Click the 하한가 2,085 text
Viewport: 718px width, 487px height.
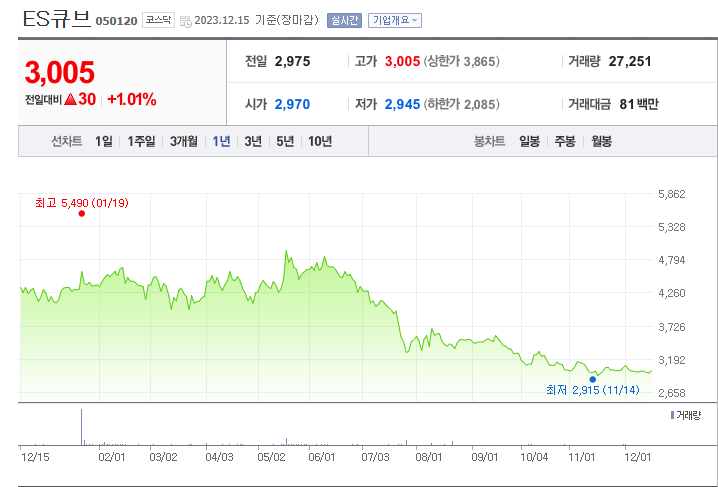click(x=462, y=104)
